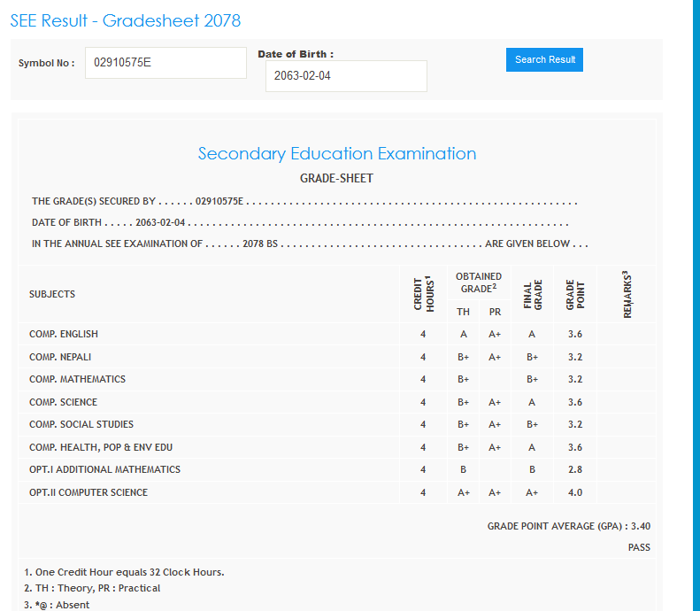Focus the Date of Birth input field
The height and width of the screenshot is (611, 700).
(346, 76)
